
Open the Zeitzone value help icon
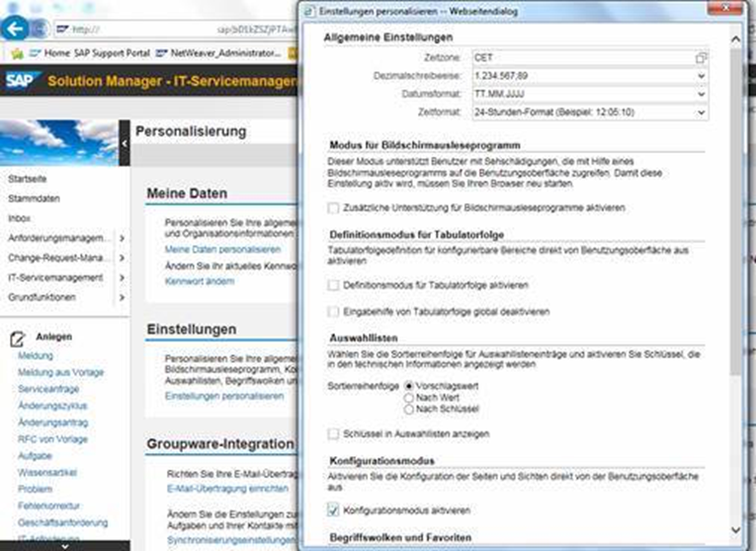(x=701, y=58)
